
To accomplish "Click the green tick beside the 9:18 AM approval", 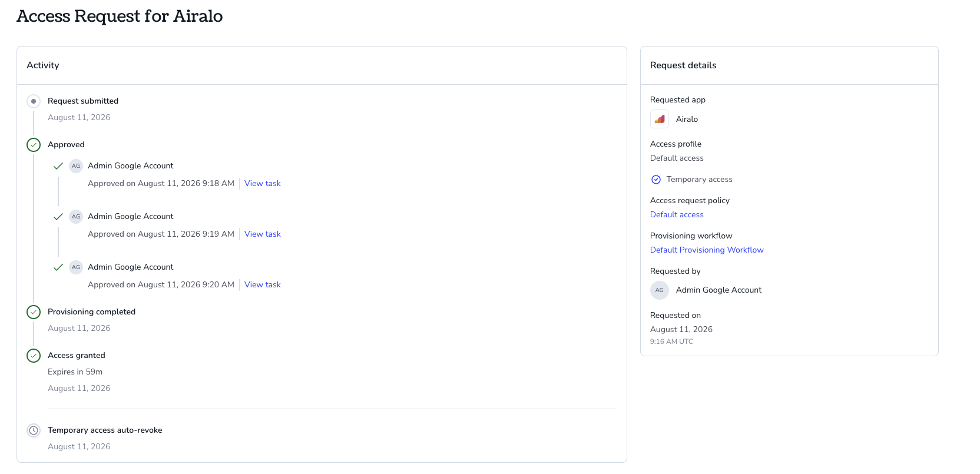I will (58, 166).
